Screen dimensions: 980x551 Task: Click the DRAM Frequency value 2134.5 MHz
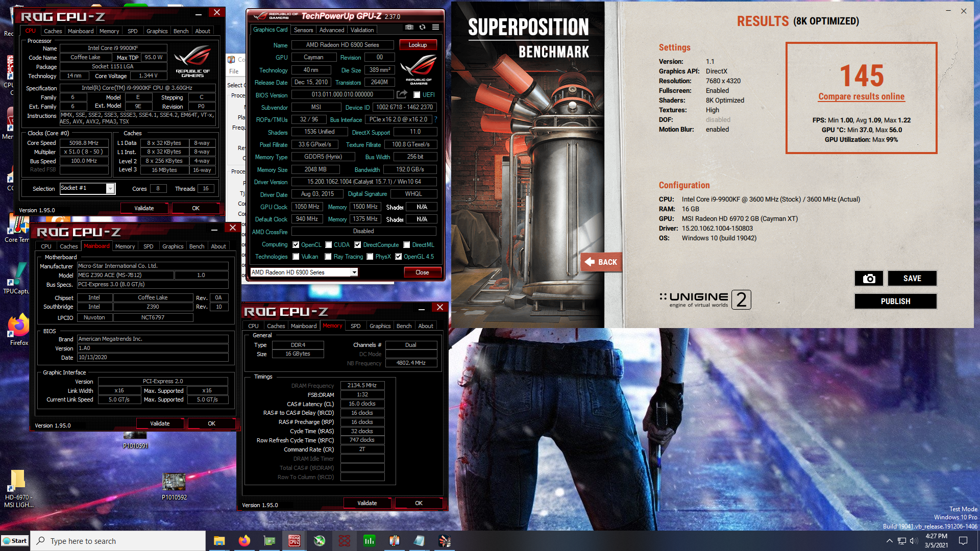tap(362, 385)
